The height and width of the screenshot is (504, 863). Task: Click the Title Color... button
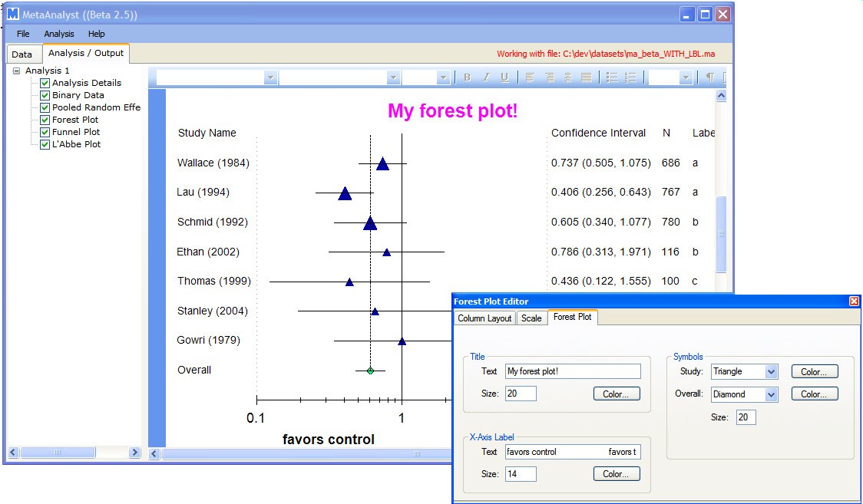[x=616, y=394]
